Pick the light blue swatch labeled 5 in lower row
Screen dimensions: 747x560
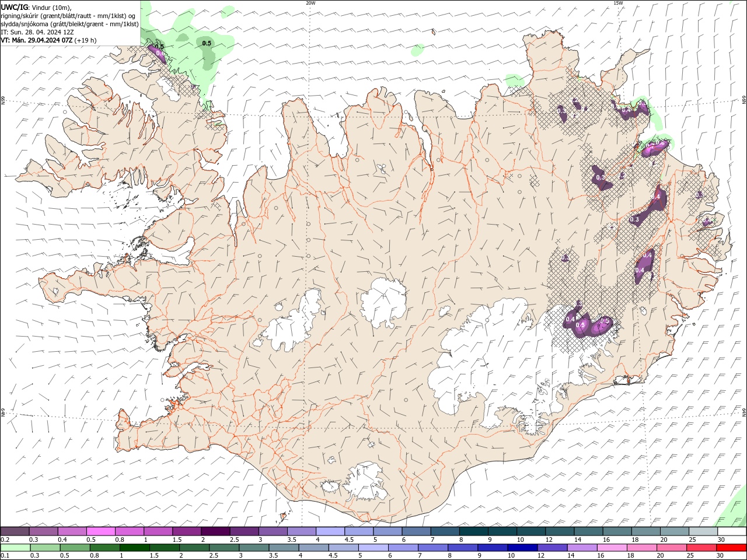373,548
